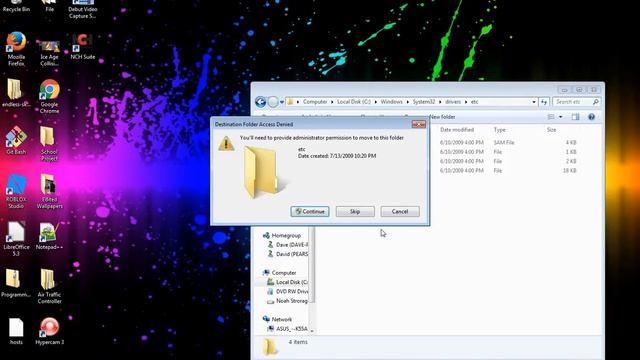
Task: Select the File row sized 2 KB
Action: pos(507,161)
